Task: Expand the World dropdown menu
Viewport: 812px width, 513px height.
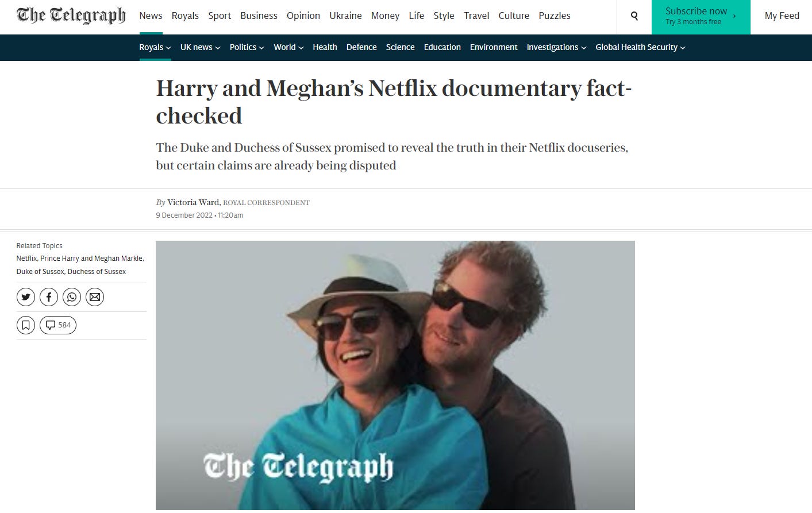Action: [288, 47]
